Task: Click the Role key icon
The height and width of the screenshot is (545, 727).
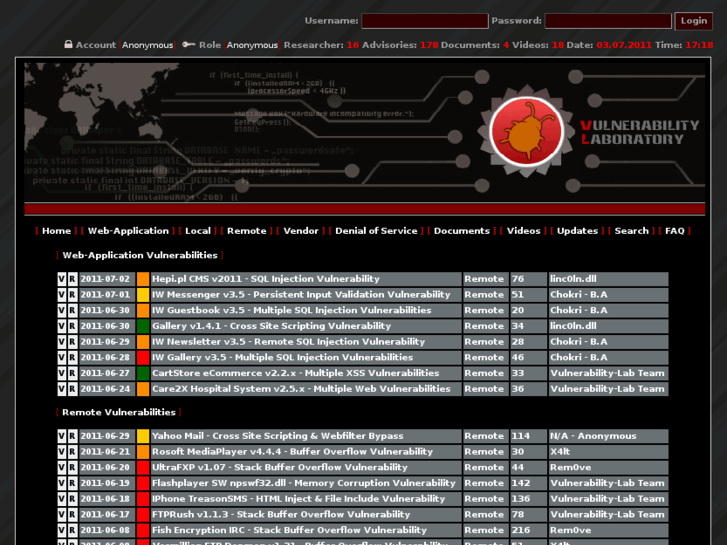Action: point(188,45)
